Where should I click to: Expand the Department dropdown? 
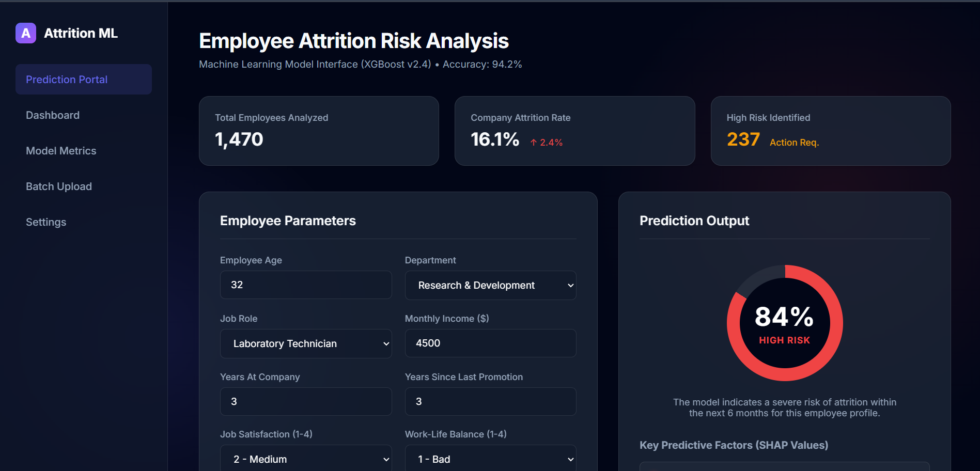[490, 285]
